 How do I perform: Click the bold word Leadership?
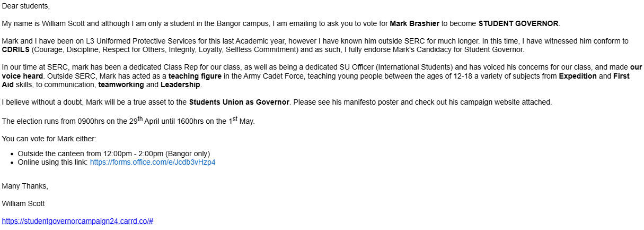[180, 84]
